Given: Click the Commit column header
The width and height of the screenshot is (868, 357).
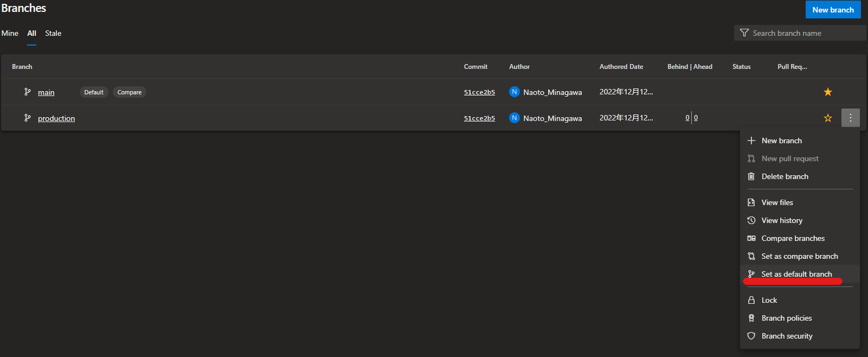Looking at the screenshot, I should pyautogui.click(x=475, y=67).
